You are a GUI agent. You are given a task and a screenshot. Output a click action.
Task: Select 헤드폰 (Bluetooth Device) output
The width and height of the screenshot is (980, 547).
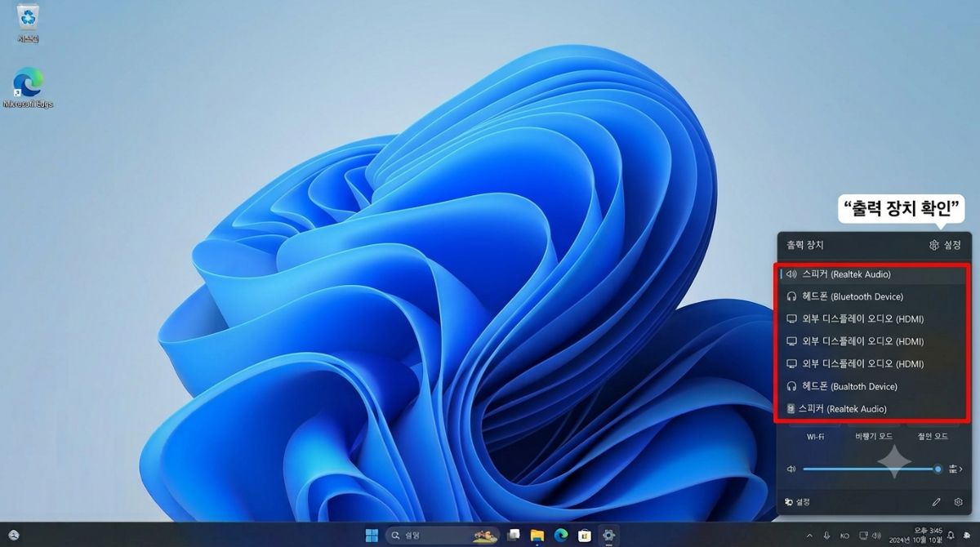click(872, 296)
